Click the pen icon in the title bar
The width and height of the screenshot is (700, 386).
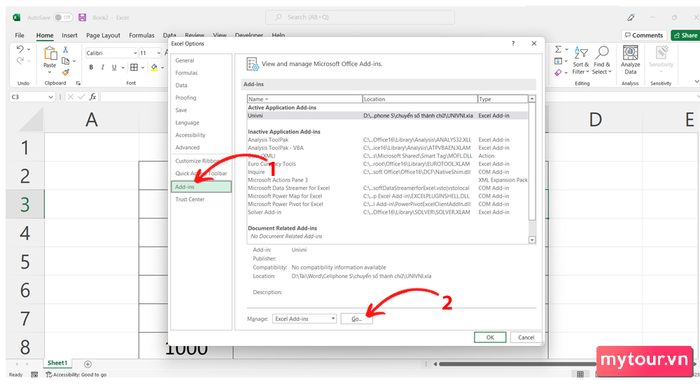(x=630, y=17)
